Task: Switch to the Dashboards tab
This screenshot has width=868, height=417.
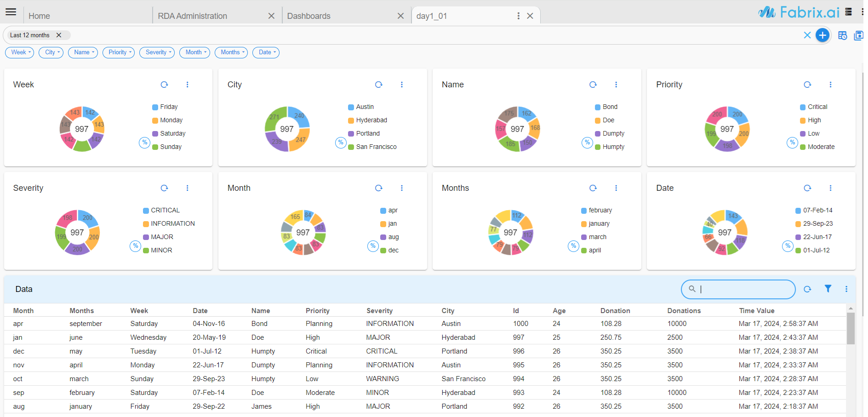Action: 308,16
